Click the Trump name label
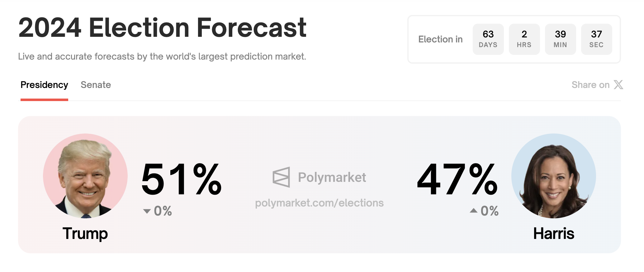Screen dimensions: 644x272 (x=85, y=233)
